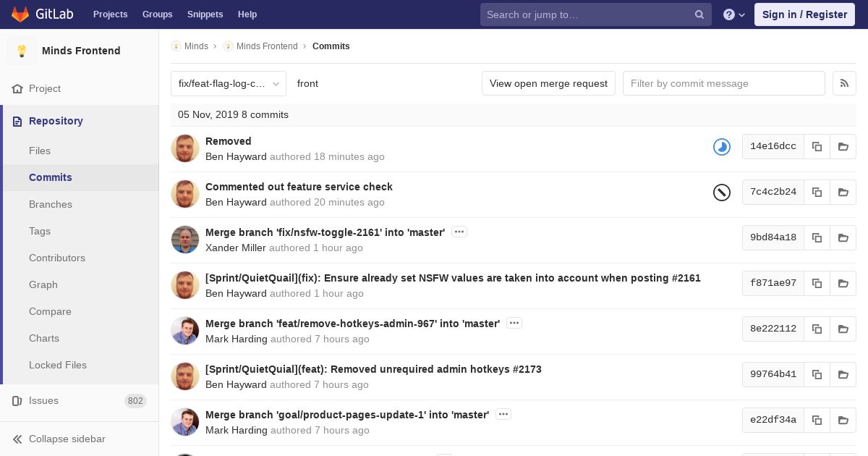868x456 pixels.
Task: Open the Groups menu in the top bar
Action: tap(157, 14)
